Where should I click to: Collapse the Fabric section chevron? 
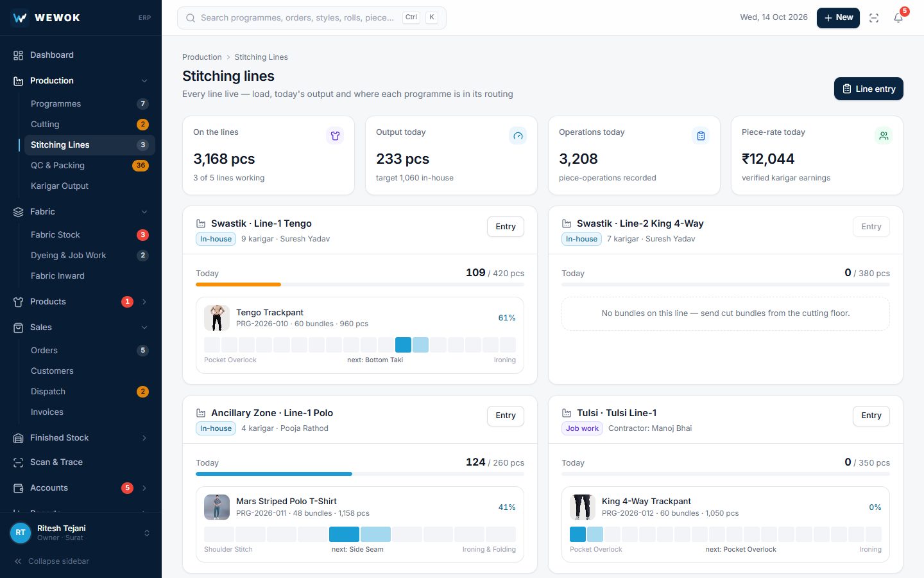[144, 212]
